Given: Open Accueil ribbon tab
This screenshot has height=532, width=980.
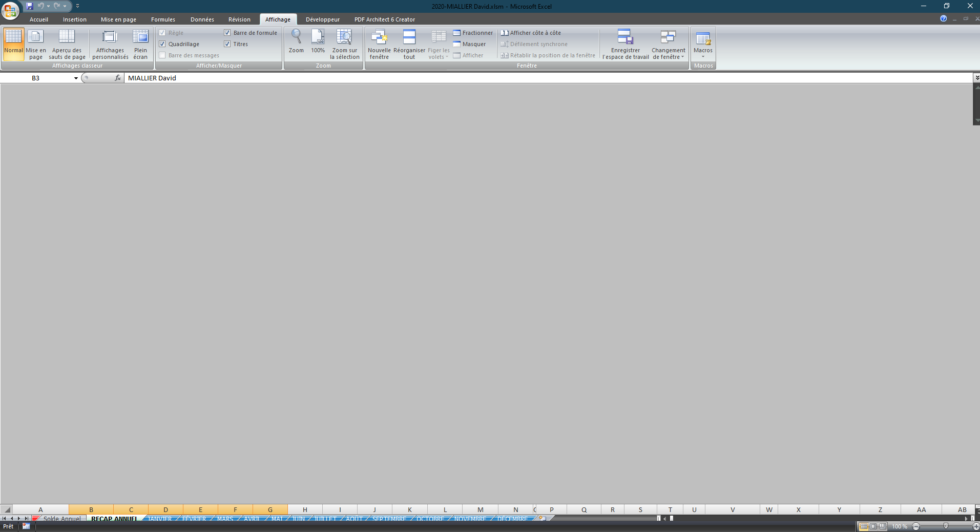Looking at the screenshot, I should click(x=39, y=19).
